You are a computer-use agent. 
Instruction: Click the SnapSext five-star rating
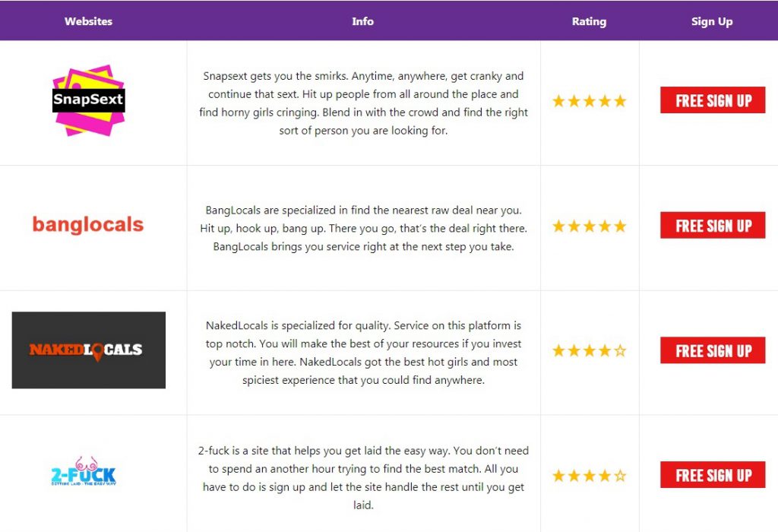point(589,101)
